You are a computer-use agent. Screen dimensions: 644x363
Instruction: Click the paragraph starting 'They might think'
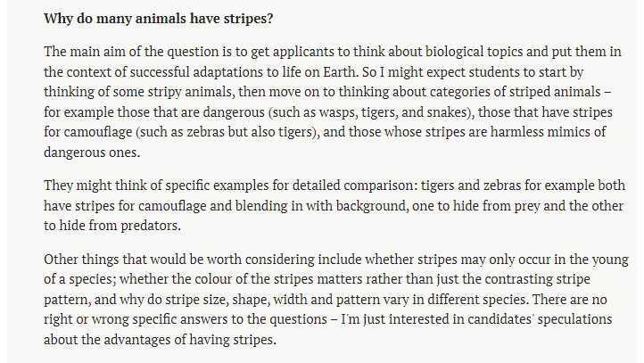[x=334, y=205]
